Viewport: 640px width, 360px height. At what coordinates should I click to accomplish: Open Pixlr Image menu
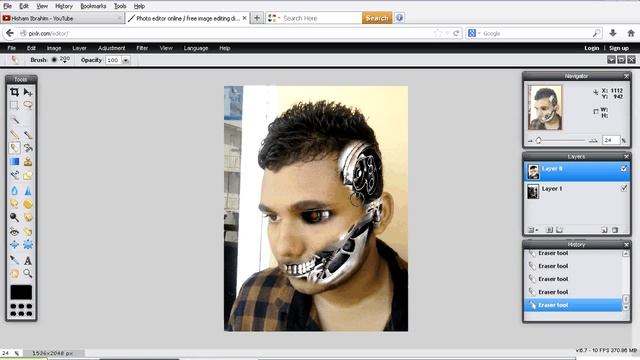[54, 48]
